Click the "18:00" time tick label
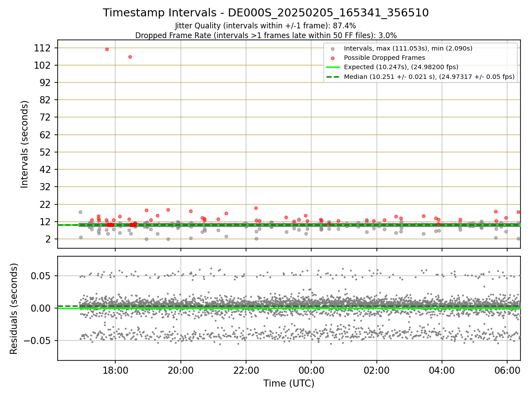532x399 pixels. [x=115, y=370]
